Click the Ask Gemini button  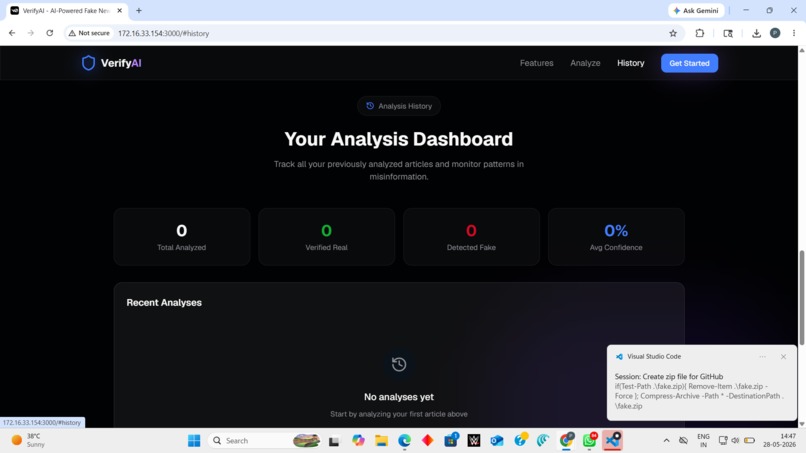pos(696,10)
